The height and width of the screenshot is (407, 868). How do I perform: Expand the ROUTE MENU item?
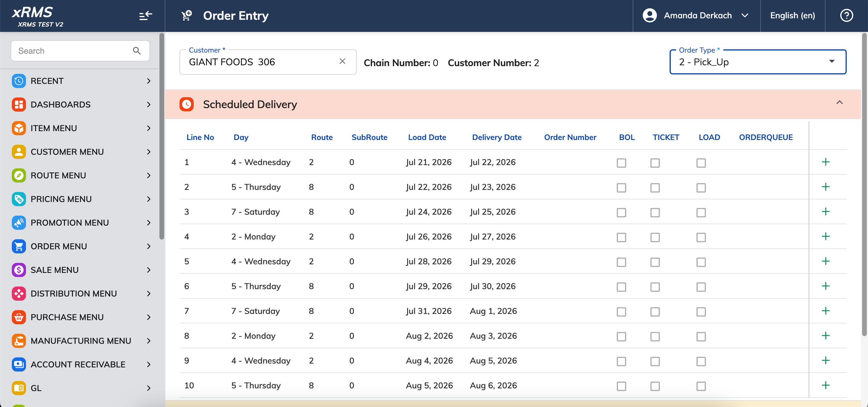[x=81, y=175]
